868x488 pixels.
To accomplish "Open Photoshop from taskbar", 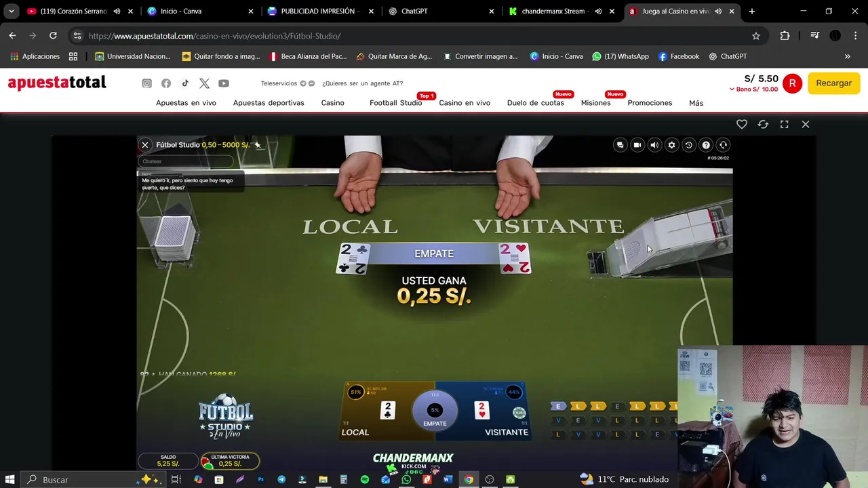I will (260, 479).
